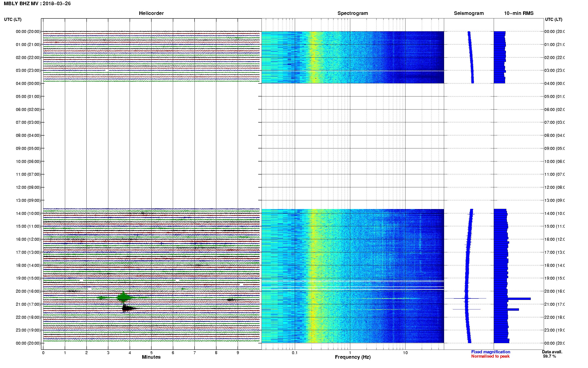Click the left '12:00 (08:00)' time label

pyautogui.click(x=28, y=187)
